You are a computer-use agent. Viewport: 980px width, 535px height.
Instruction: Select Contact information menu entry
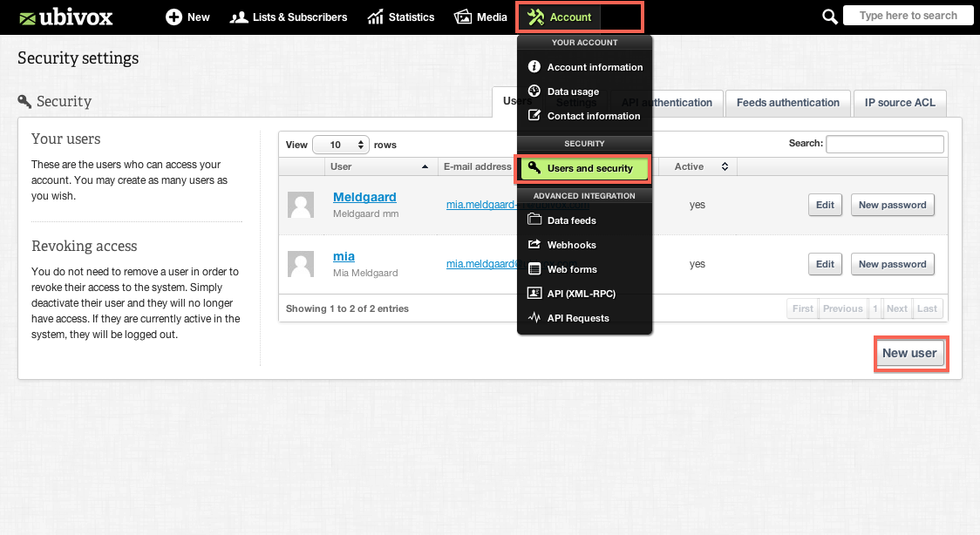click(x=584, y=116)
